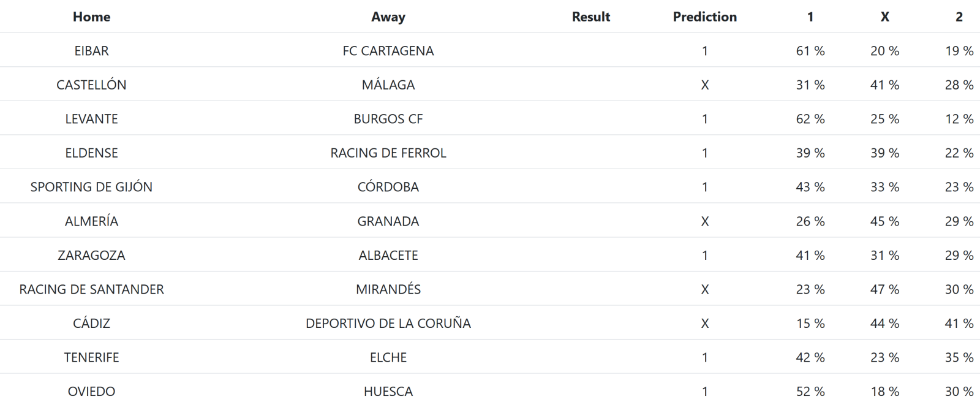Select SPORTING DE GIJÓN home team
Screen dimensions: 980x407
click(x=91, y=187)
